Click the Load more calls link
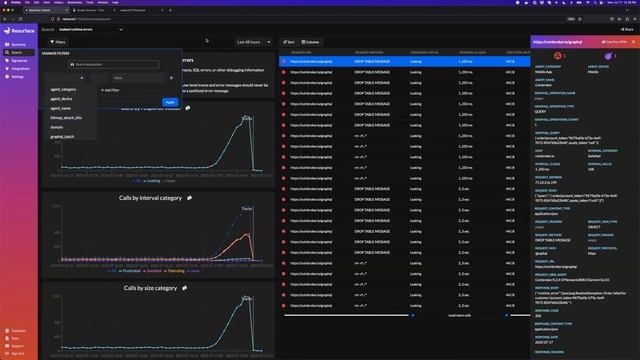The image size is (640, 360). (460, 316)
